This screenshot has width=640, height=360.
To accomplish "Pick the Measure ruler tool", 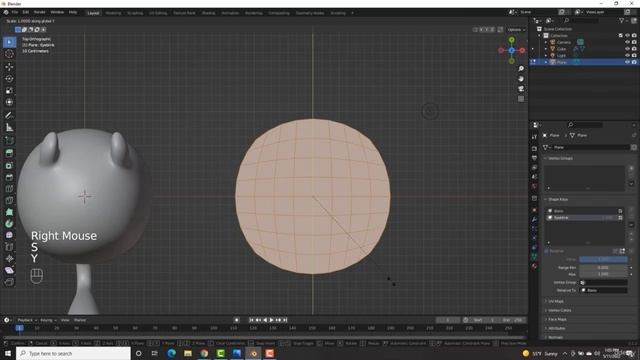I will [9, 128].
